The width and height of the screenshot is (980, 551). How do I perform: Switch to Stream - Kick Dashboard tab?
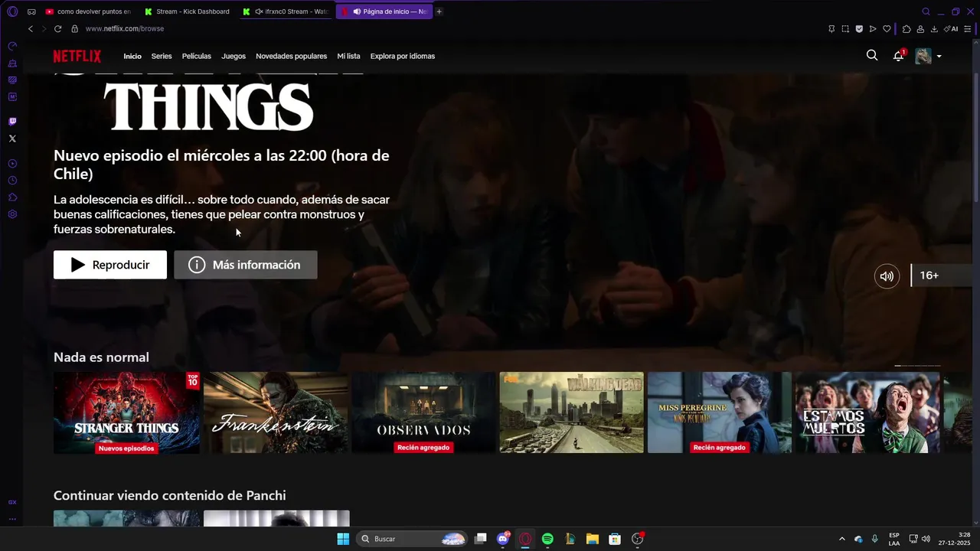[188, 11]
